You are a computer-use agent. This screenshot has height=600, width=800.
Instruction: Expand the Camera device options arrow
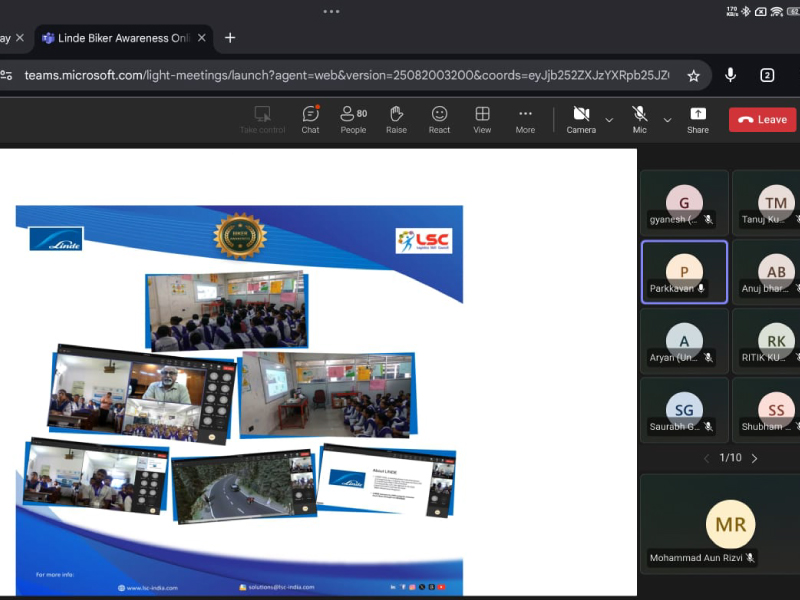coord(609,120)
